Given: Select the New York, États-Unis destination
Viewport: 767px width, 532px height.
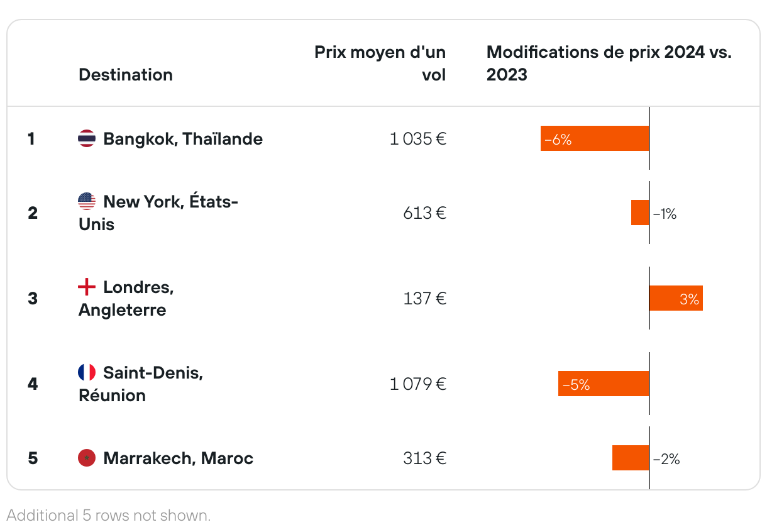Looking at the screenshot, I should (x=158, y=213).
